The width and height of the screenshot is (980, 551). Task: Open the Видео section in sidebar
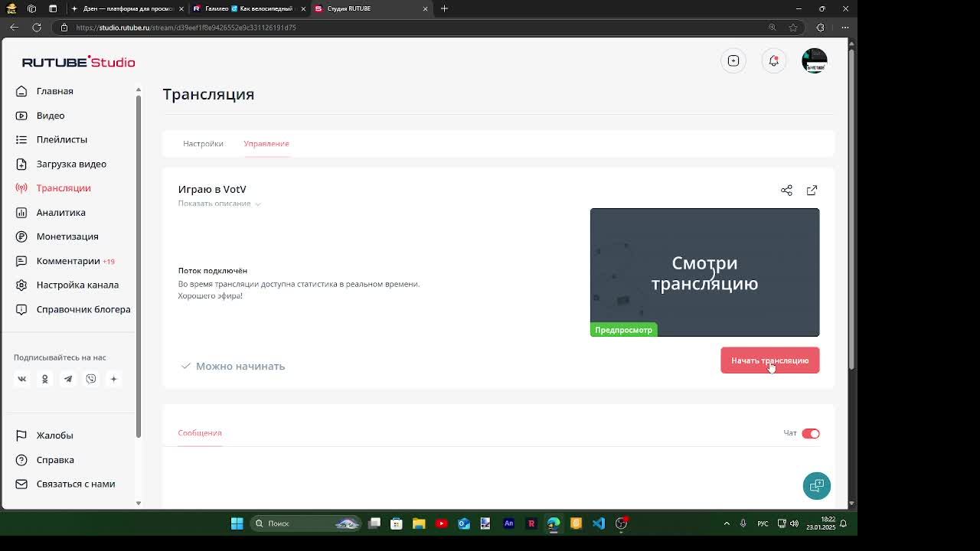tap(41, 116)
